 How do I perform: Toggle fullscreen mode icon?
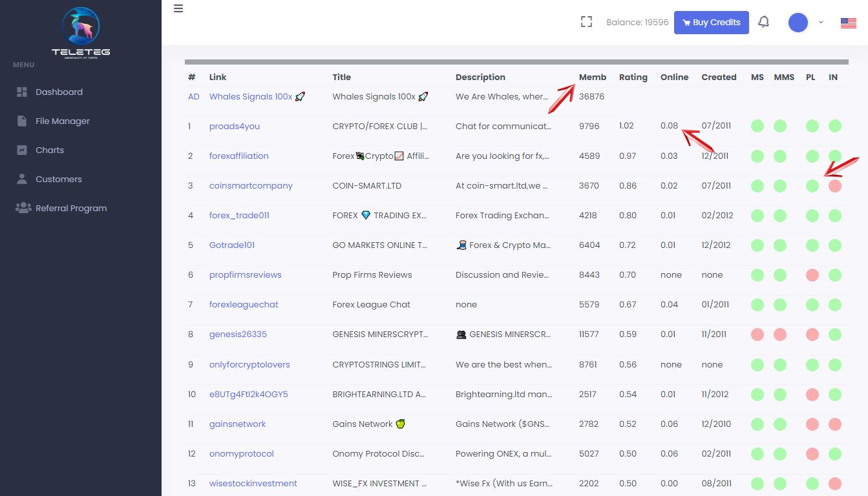[x=586, y=22]
